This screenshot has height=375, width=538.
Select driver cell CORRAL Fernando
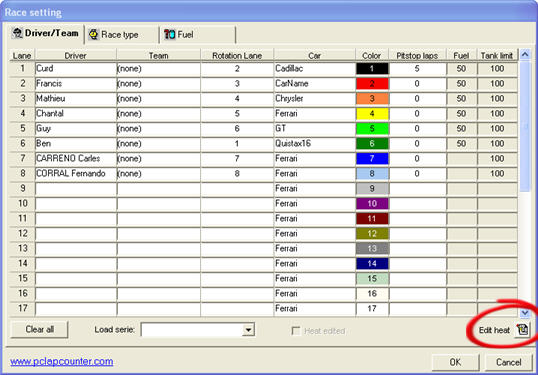point(76,174)
